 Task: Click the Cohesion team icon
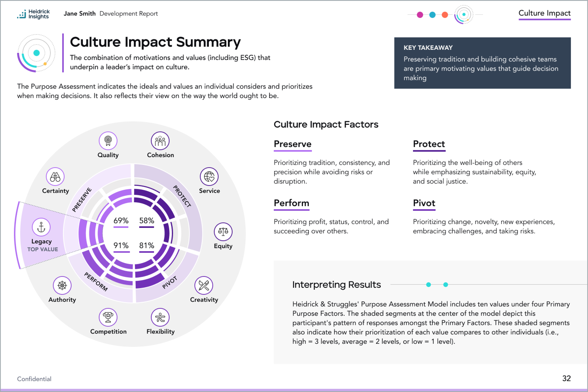pyautogui.click(x=160, y=141)
